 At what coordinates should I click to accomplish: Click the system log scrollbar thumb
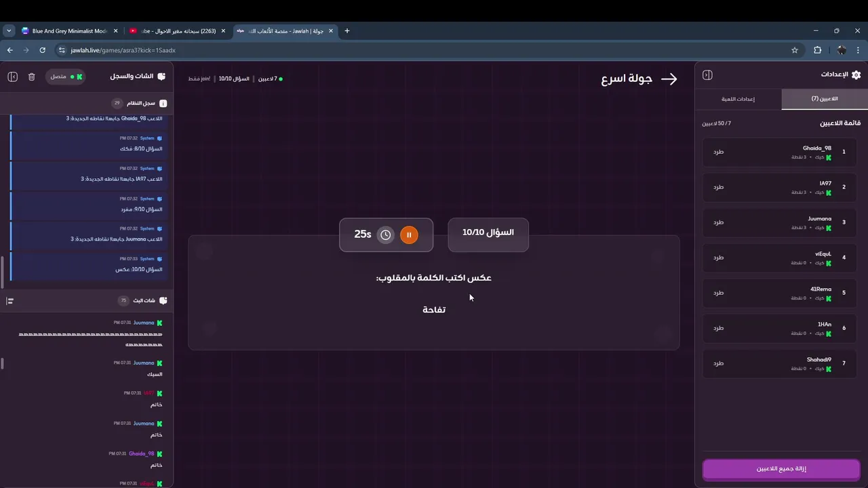2,271
